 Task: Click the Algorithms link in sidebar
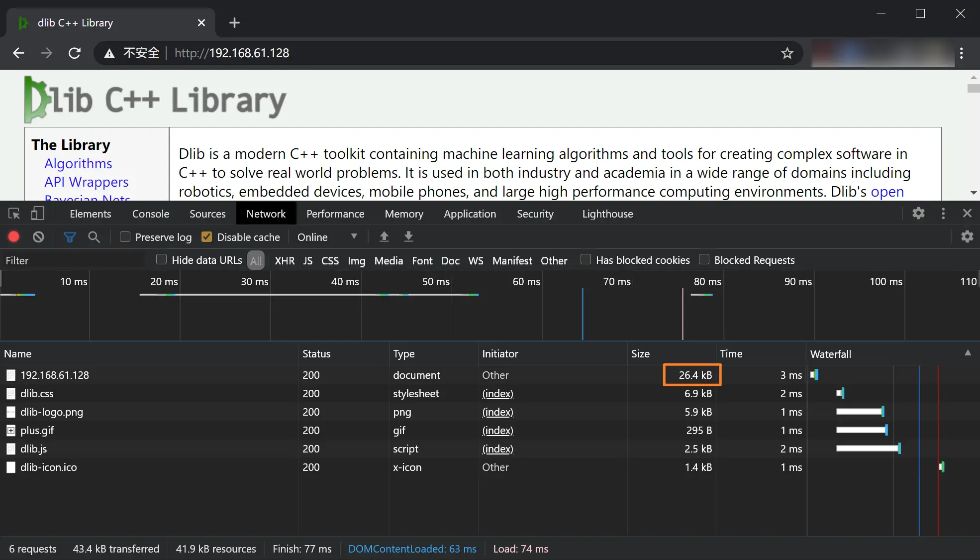click(78, 164)
